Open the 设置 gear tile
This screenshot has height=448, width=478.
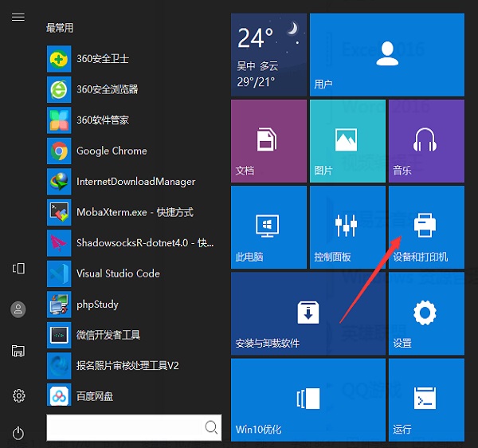(x=425, y=312)
